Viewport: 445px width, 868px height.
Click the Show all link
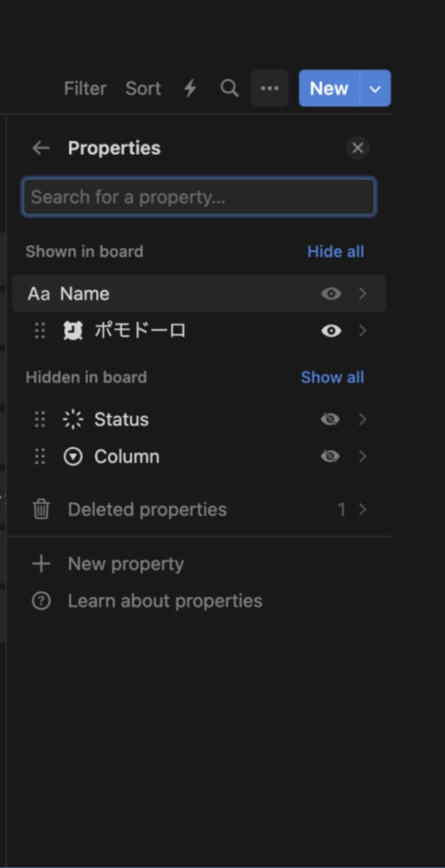pyautogui.click(x=332, y=377)
